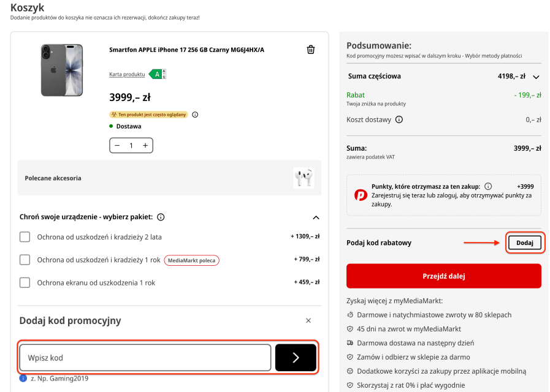Open info icon next to often-viewed badge
The width and height of the screenshot is (550, 392).
[x=195, y=115]
